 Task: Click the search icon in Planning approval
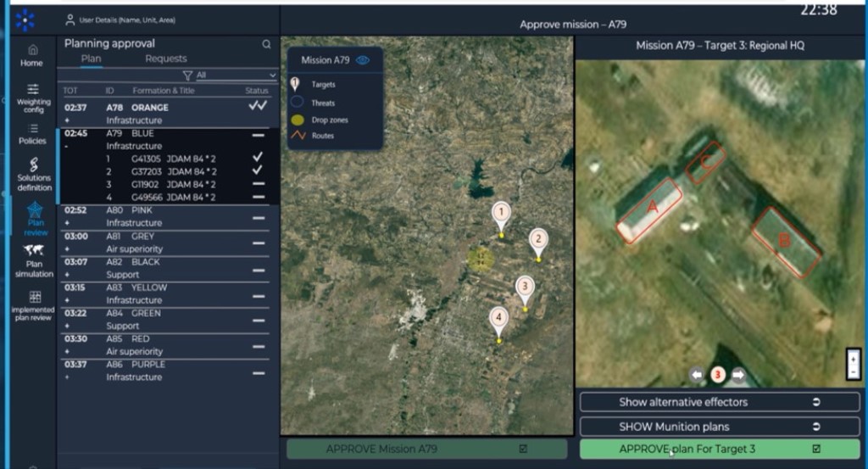click(266, 44)
